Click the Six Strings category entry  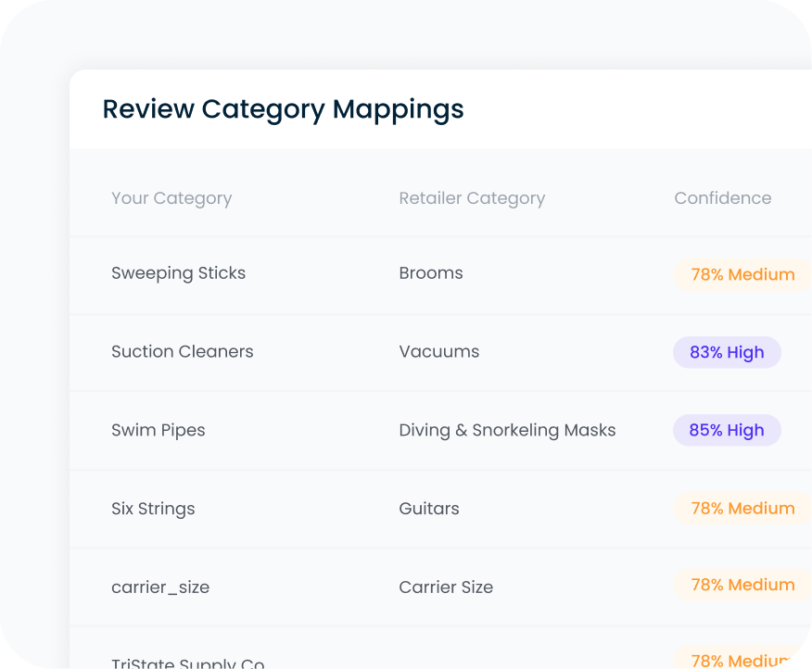153,508
